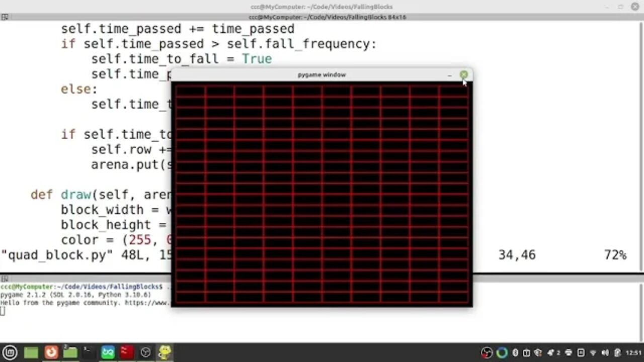Open the red application icon in taskbar
The image size is (644, 362).
[127, 352]
